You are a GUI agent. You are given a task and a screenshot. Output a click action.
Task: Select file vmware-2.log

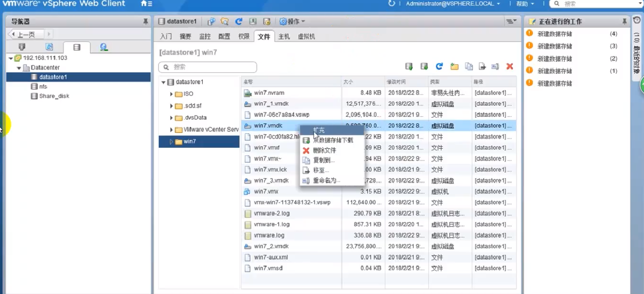272,214
